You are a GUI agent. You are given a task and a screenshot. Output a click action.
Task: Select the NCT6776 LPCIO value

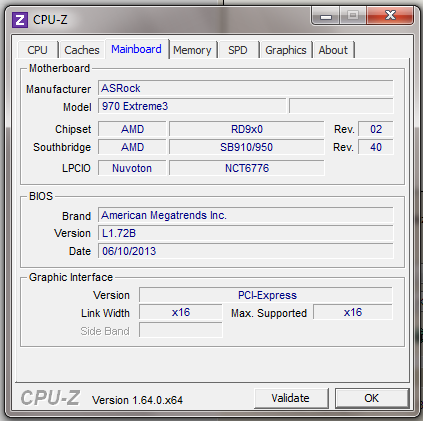tap(247, 168)
